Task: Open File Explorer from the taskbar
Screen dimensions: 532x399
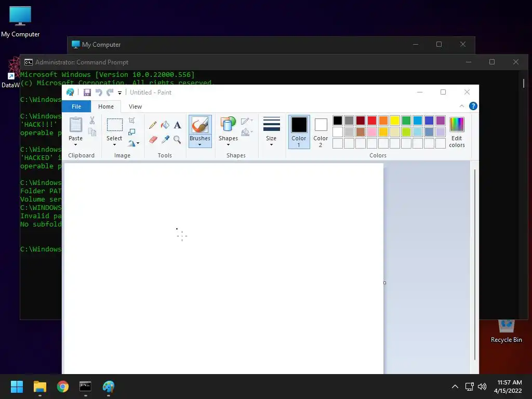Action: [x=39, y=387]
